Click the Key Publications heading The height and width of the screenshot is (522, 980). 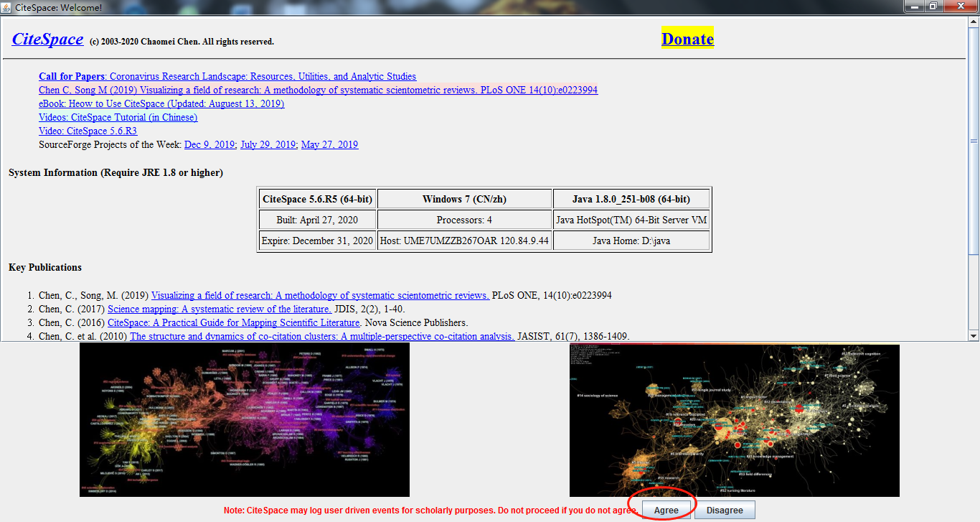[45, 267]
